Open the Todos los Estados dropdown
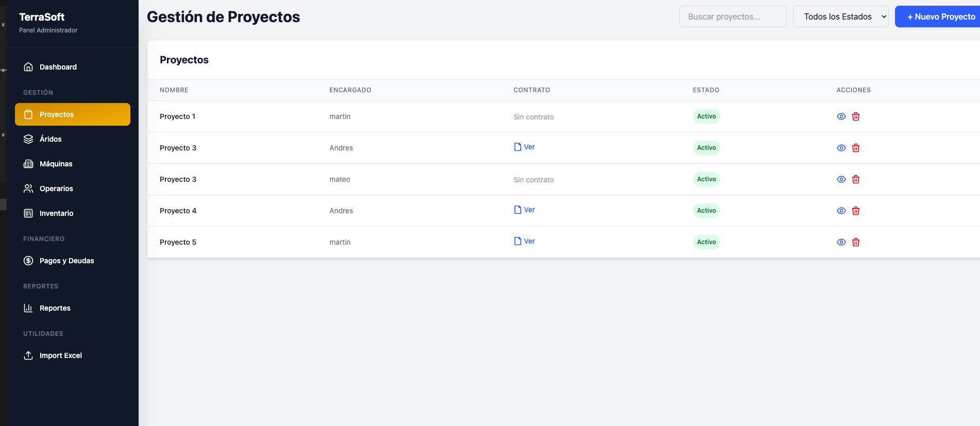The height and width of the screenshot is (426, 980). [840, 16]
